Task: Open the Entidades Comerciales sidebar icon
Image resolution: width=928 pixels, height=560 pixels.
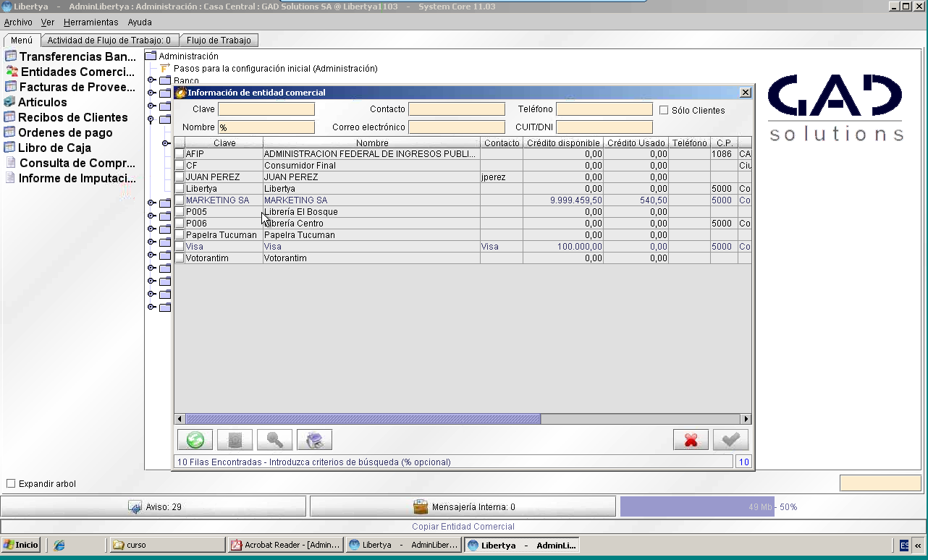Action: [12, 72]
